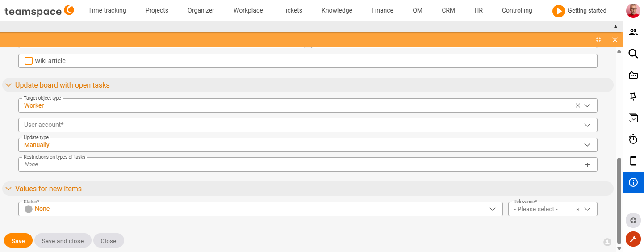Click the Restrictions on types of tasks field
644x252 pixels.
click(x=308, y=164)
